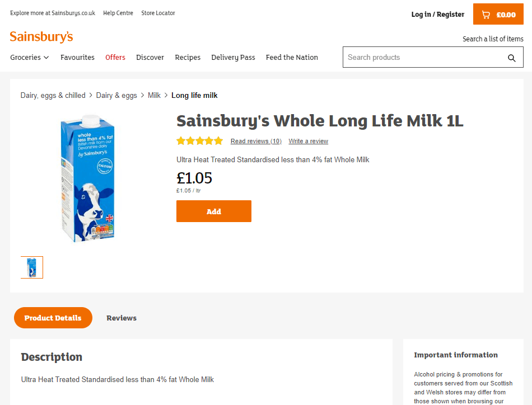
Task: Switch to the Reviews tab
Action: 122,318
